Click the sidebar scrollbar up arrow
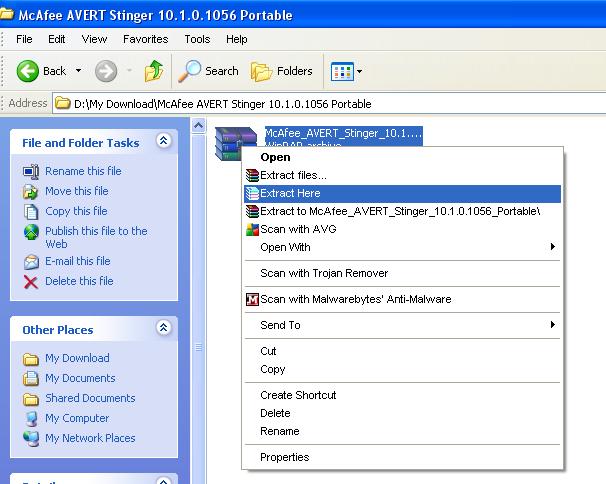Image resolution: width=606 pixels, height=484 pixels. 199,125
